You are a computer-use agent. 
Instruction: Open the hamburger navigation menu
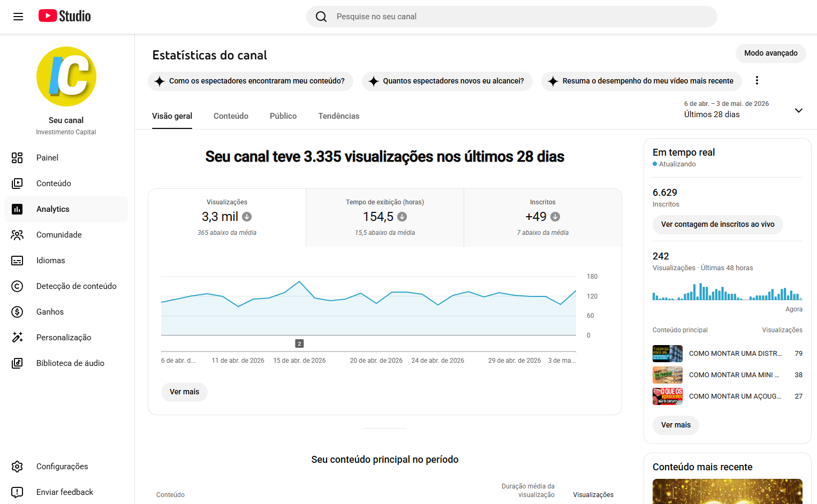click(18, 17)
